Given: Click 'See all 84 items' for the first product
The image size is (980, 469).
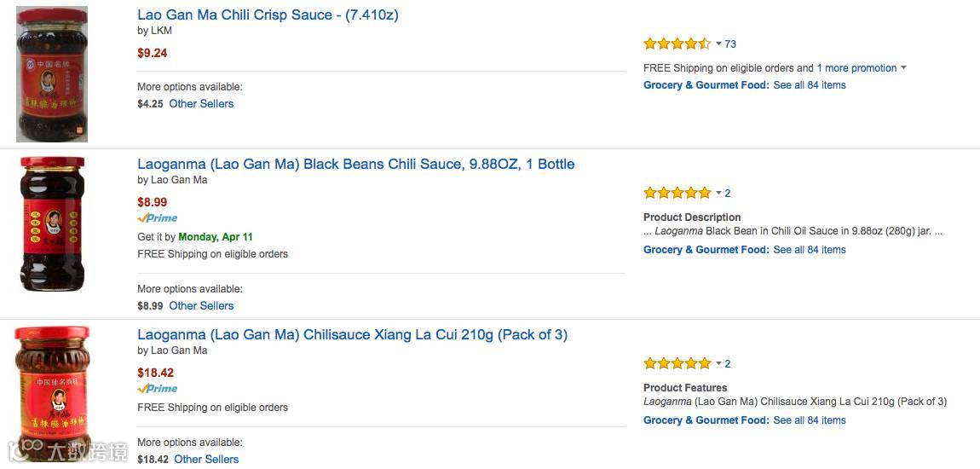Looking at the screenshot, I should point(809,85).
